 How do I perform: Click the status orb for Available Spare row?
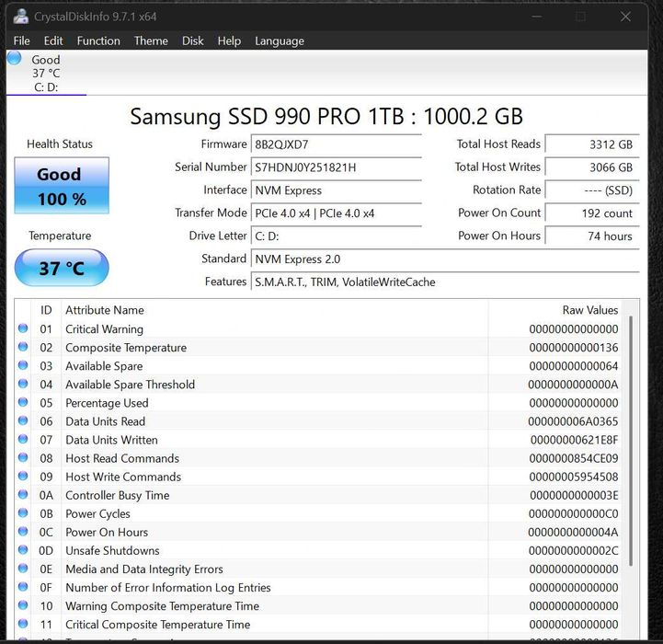point(23,365)
